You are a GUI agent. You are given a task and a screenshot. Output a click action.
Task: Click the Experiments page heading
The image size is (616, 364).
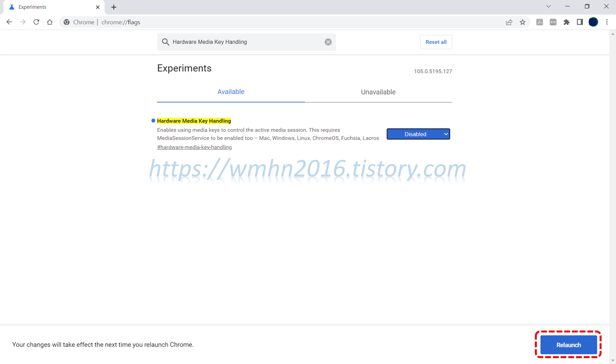point(184,68)
